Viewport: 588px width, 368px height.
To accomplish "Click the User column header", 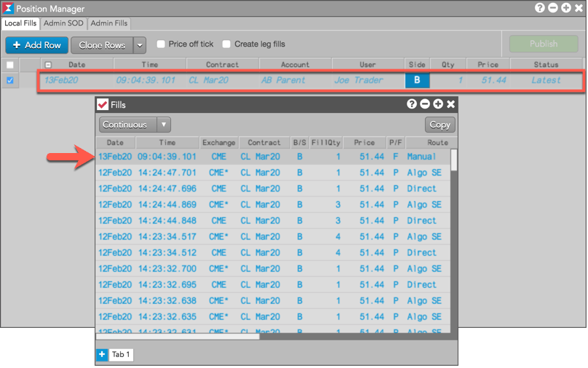I will [x=367, y=65].
